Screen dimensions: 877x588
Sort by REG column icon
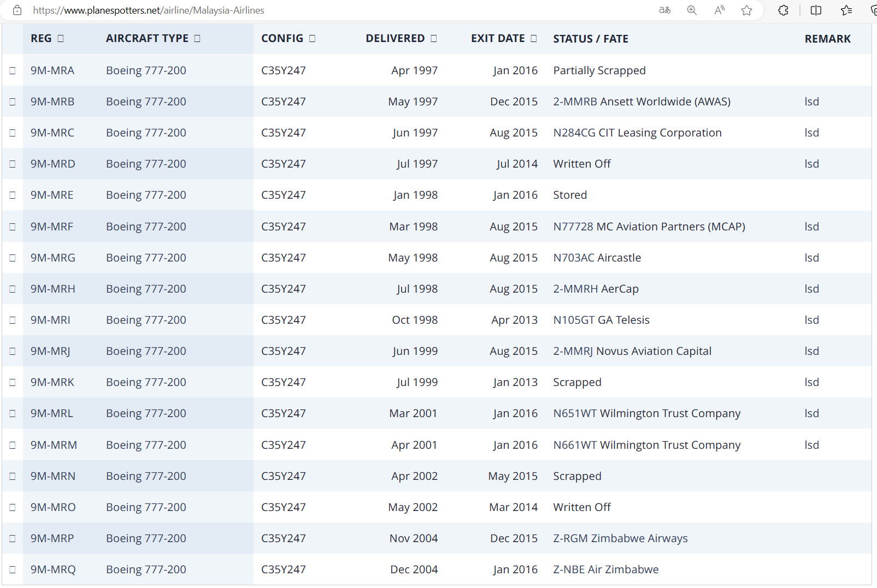click(61, 38)
